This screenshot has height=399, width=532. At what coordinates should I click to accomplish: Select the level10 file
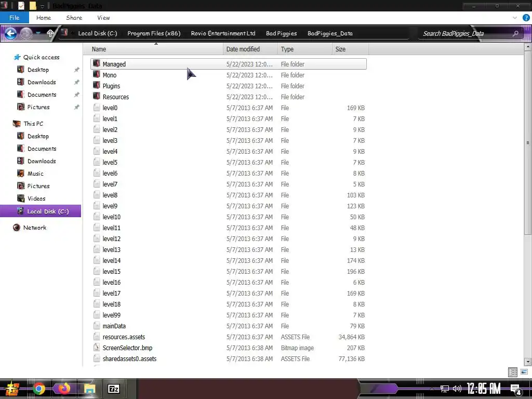pos(229,217)
